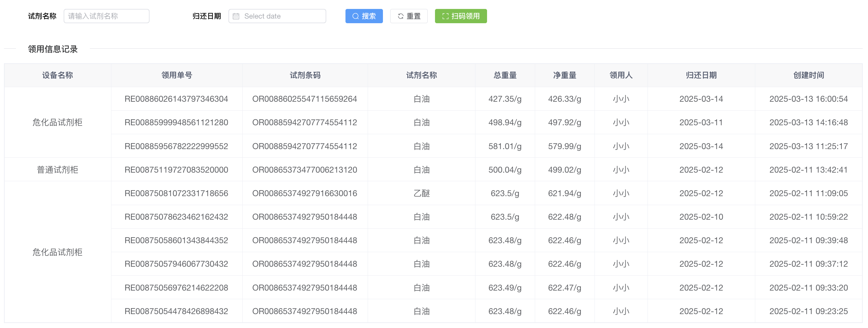Click net weight 579.99/g

564,146
